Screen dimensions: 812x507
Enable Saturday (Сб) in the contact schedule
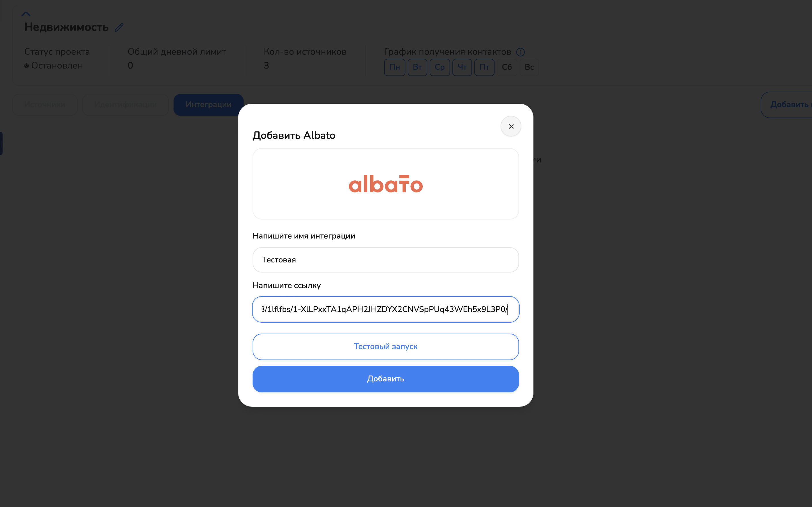(507, 67)
